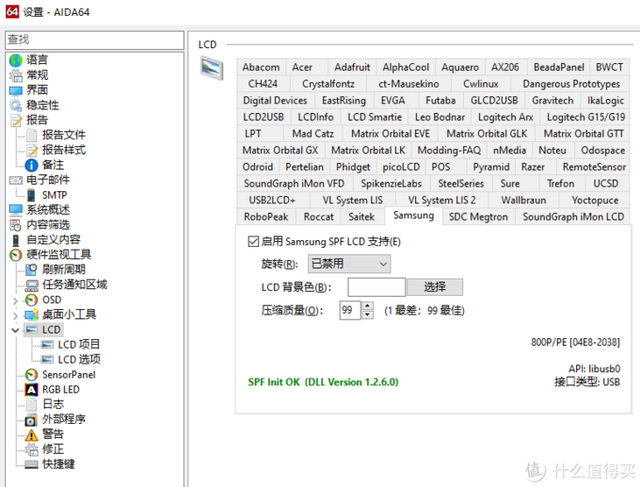Click the LCD 背景色 color swatch

coord(376,287)
